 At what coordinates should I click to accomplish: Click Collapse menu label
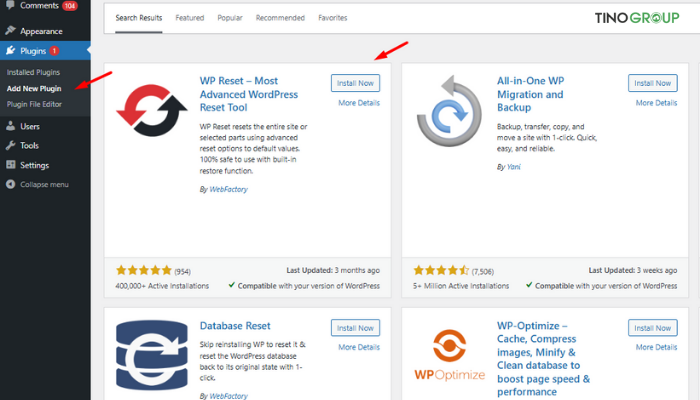click(44, 184)
